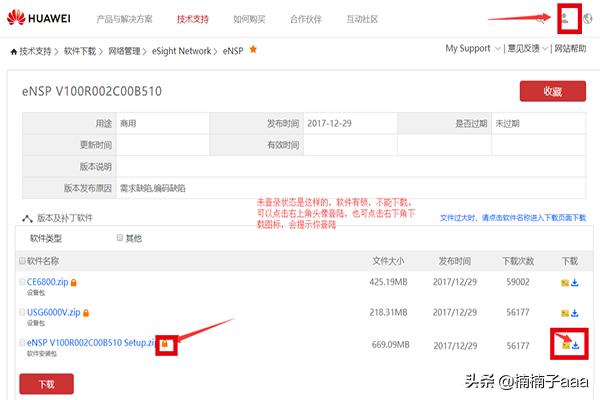The image size is (600, 400).
Task: Click the lock icon beside eNSP Setup file
Action: [165, 343]
